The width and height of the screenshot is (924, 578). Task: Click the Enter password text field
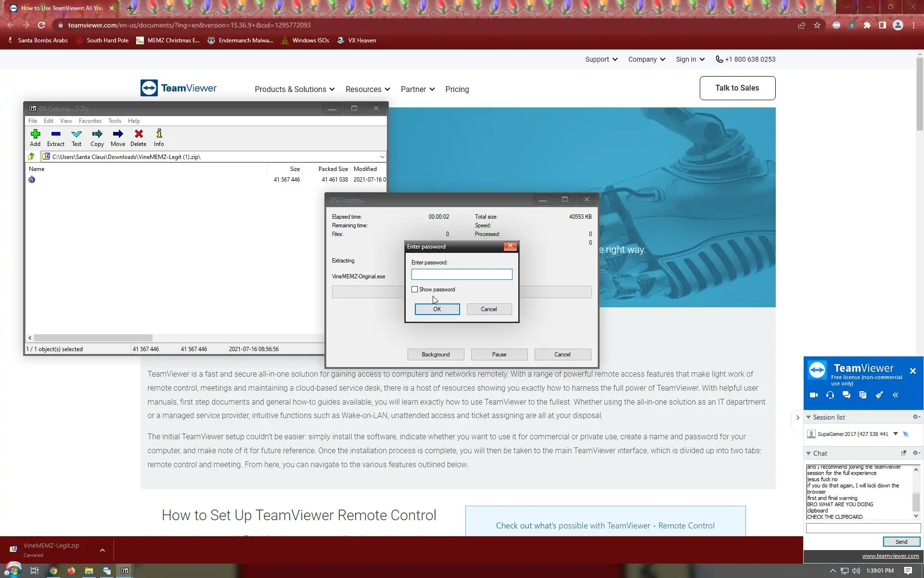(462, 275)
